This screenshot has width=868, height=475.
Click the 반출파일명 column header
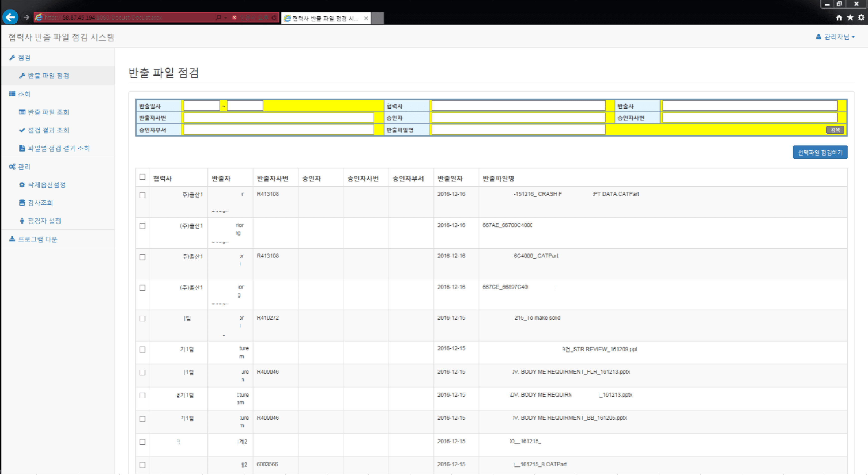(x=498, y=178)
